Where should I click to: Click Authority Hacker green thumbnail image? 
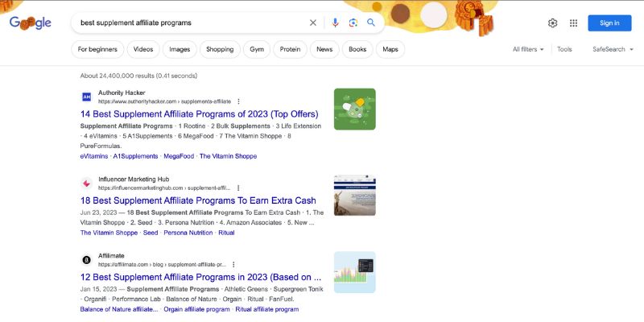point(355,109)
